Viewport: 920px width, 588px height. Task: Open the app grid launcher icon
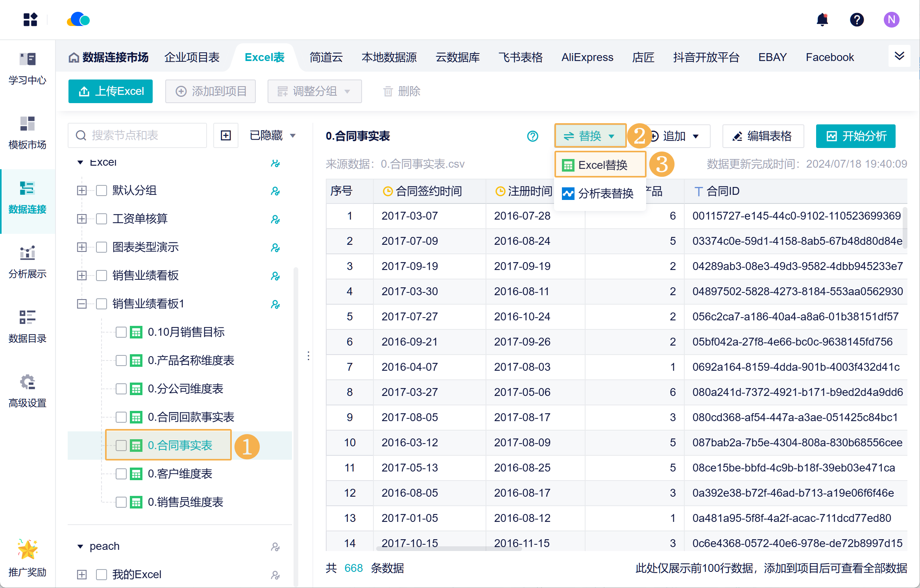coord(30,19)
